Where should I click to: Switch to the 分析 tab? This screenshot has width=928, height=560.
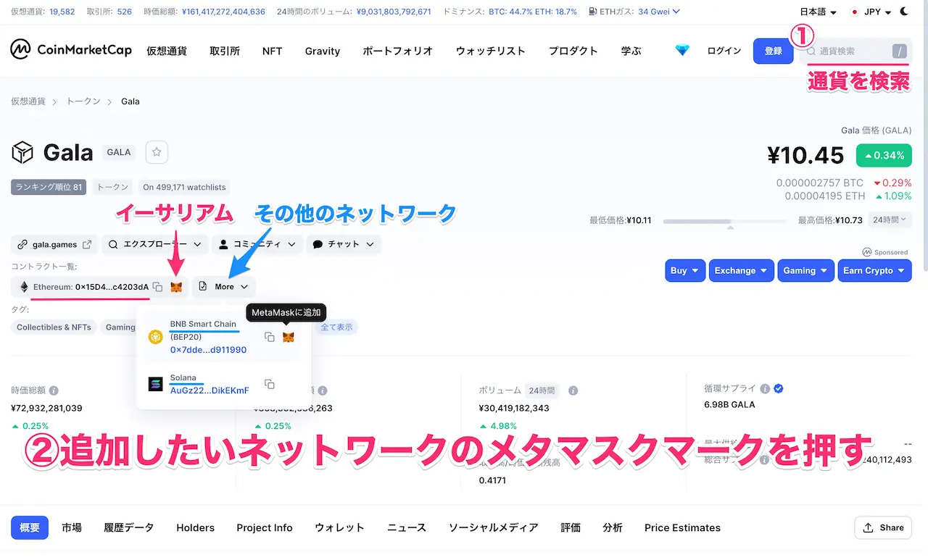pos(613,527)
